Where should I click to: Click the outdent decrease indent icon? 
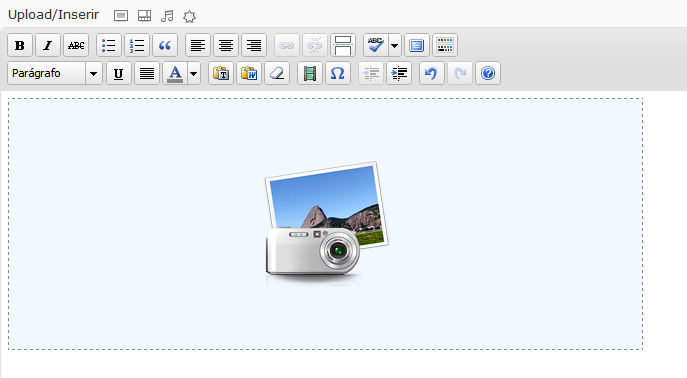[371, 73]
